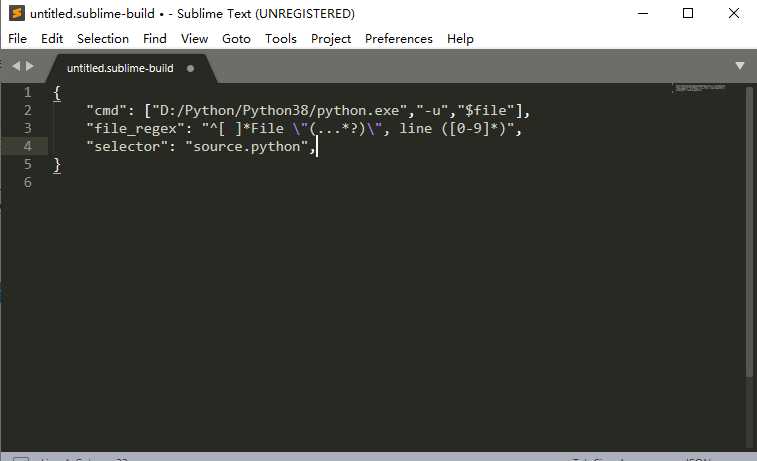Click the ([0-9]*) regex group

coord(474,129)
